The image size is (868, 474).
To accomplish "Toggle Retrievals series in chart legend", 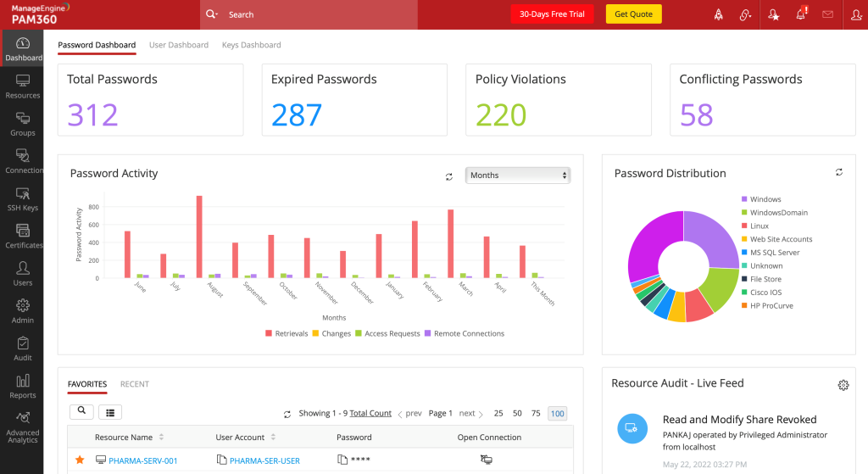I will pyautogui.click(x=269, y=333).
